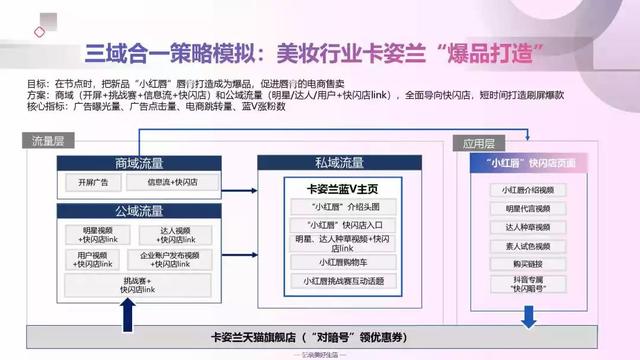Click the dark blue up arrow under 公域流量
640x360 pixels.
pos(128,315)
